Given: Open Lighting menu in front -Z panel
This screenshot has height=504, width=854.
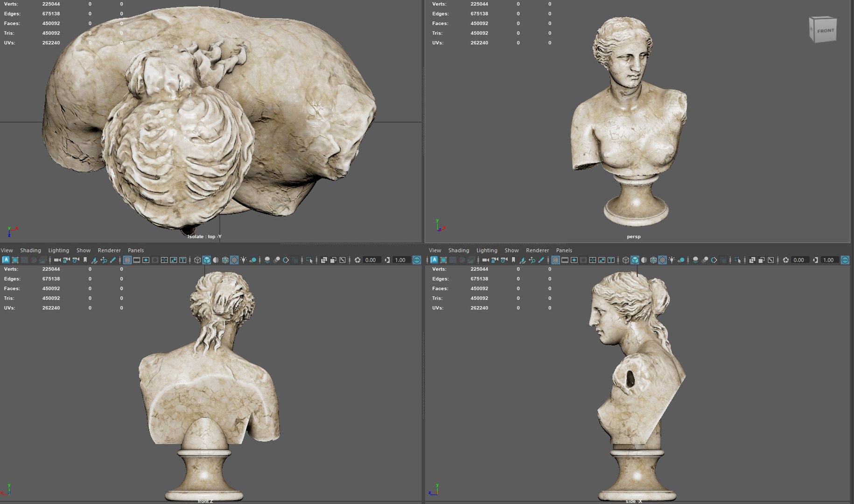Looking at the screenshot, I should 58,250.
